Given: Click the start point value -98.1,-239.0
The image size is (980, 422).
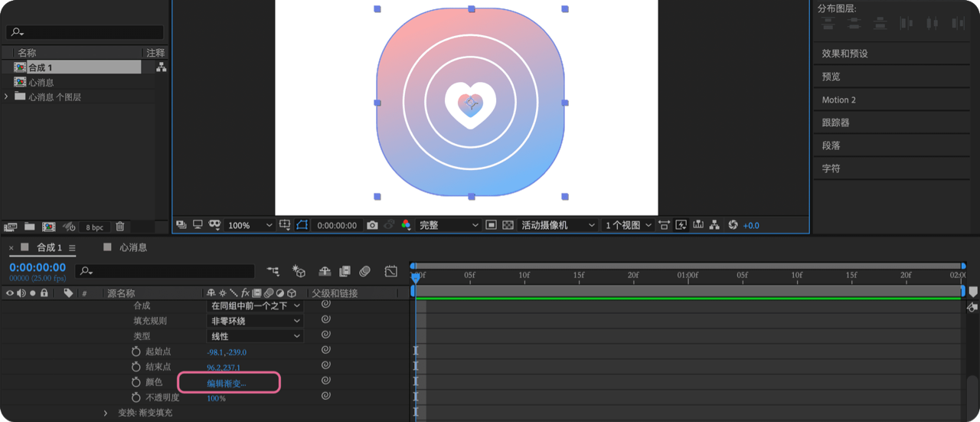Looking at the screenshot, I should 227,352.
